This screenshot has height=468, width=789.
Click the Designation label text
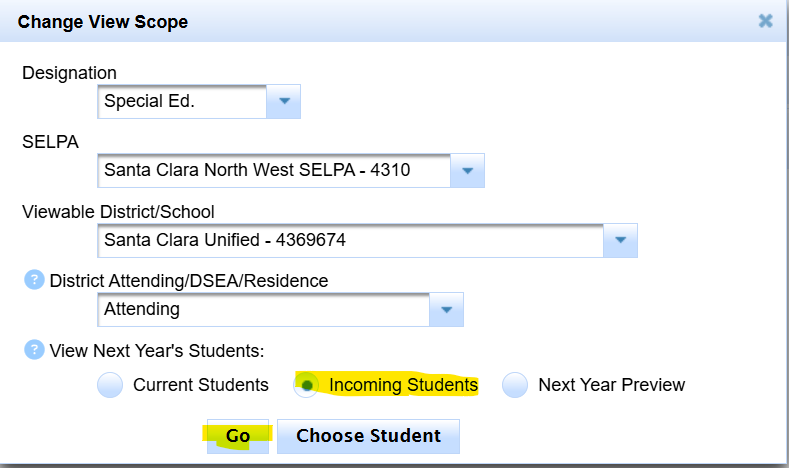pos(69,73)
